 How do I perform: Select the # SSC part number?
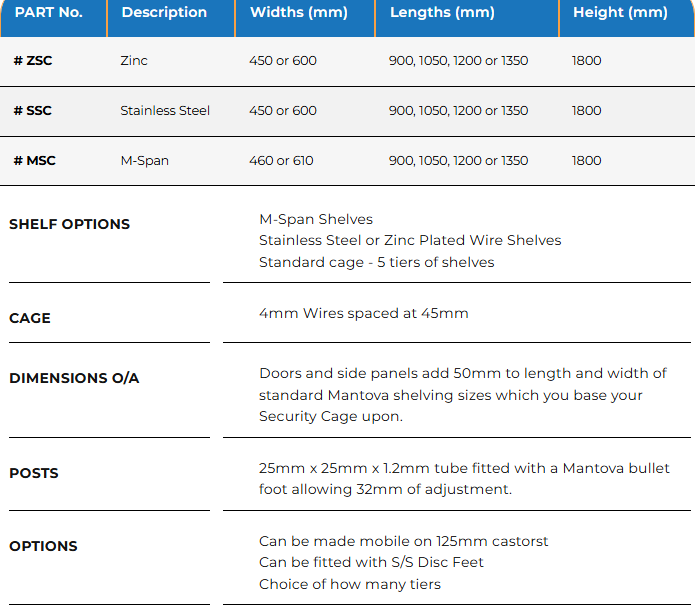33,111
